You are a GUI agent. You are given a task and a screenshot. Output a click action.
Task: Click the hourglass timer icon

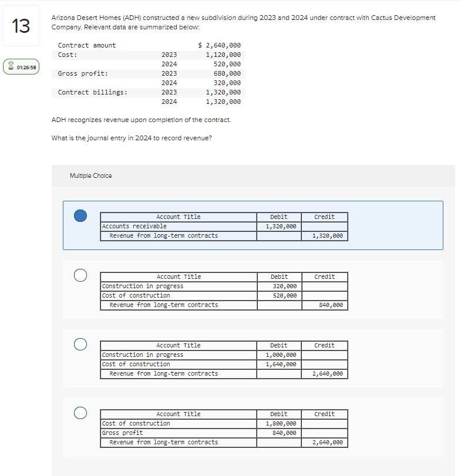pos(11,66)
